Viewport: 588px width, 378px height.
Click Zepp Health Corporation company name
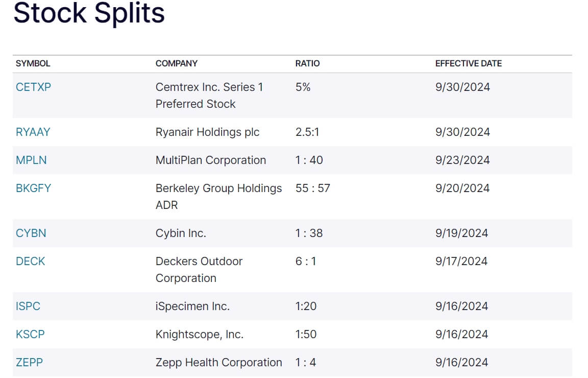218,363
